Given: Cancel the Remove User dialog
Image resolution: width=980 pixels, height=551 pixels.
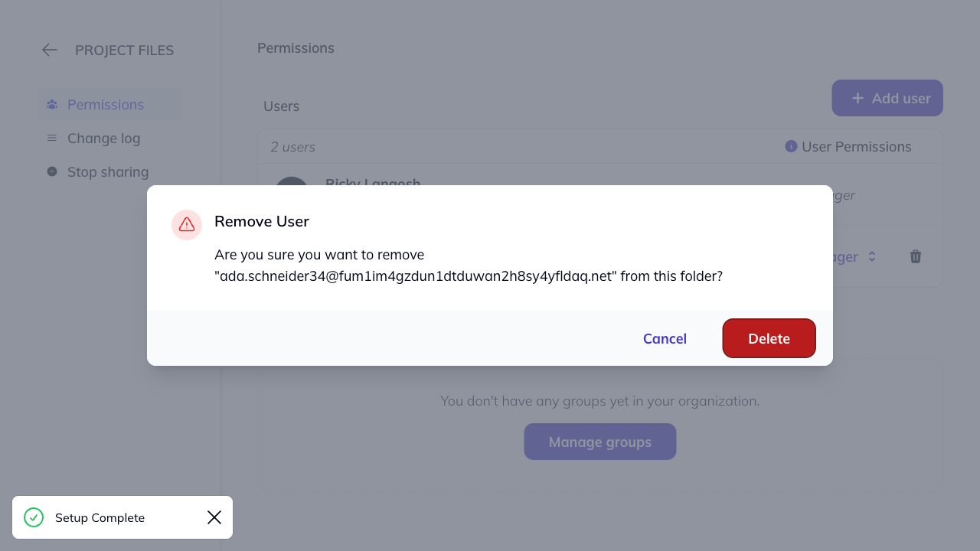Looking at the screenshot, I should click(664, 338).
